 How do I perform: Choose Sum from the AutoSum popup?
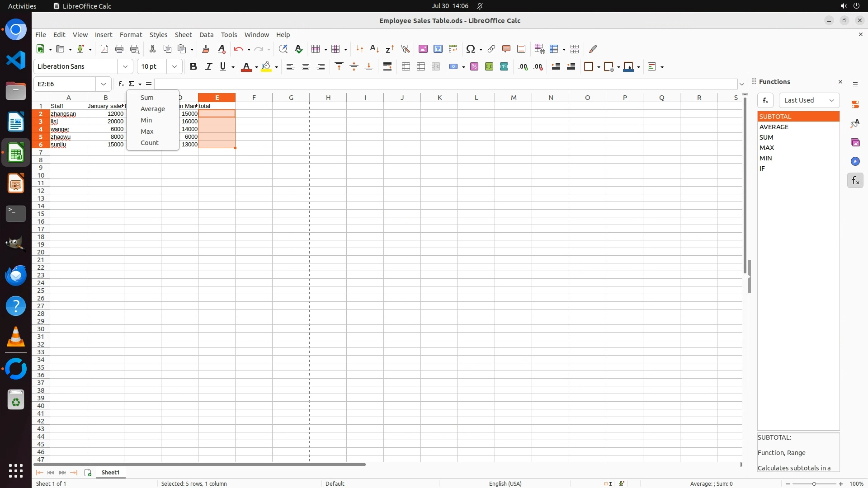[x=147, y=98]
